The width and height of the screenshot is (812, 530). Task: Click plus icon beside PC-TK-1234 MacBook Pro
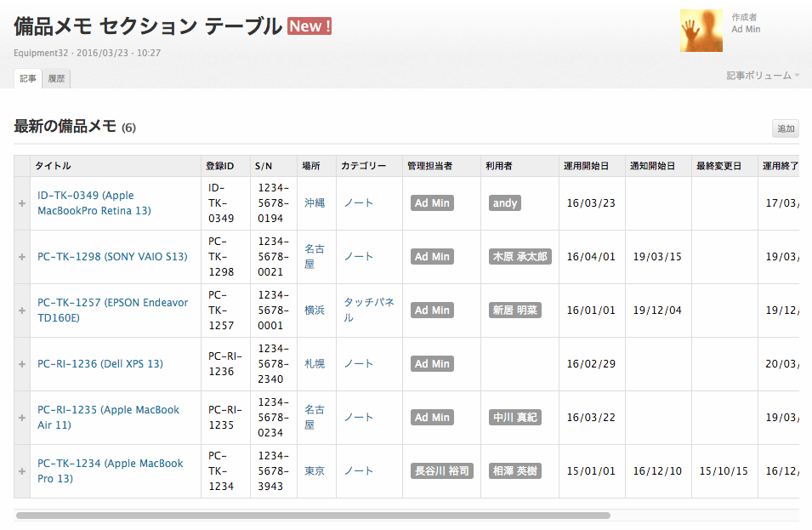tap(22, 471)
